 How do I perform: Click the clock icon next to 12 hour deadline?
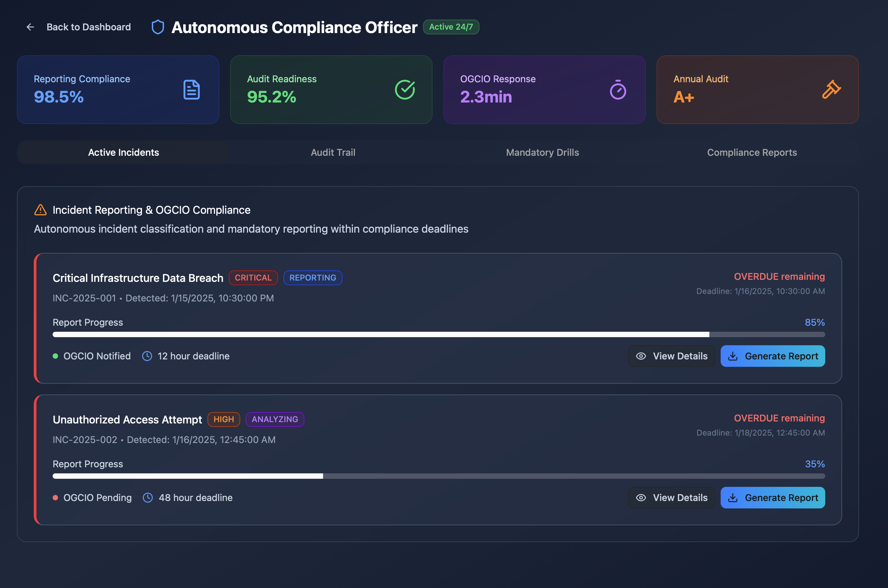(x=147, y=356)
